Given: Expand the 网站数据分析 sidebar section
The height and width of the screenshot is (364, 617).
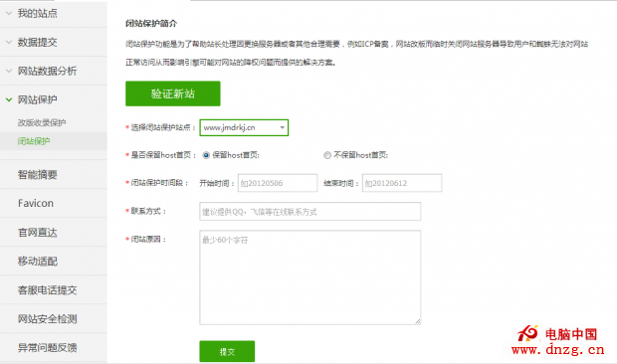Looking at the screenshot, I should coord(53,71).
